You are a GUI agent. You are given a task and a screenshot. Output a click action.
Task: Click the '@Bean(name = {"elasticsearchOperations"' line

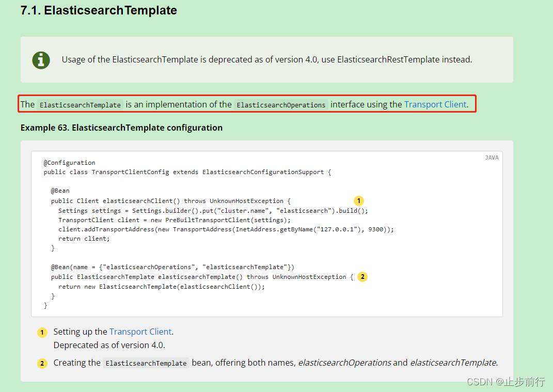click(172, 267)
